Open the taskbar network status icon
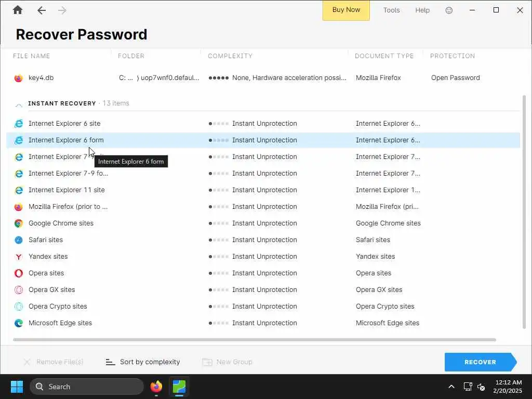This screenshot has height=399, width=532. [x=468, y=387]
